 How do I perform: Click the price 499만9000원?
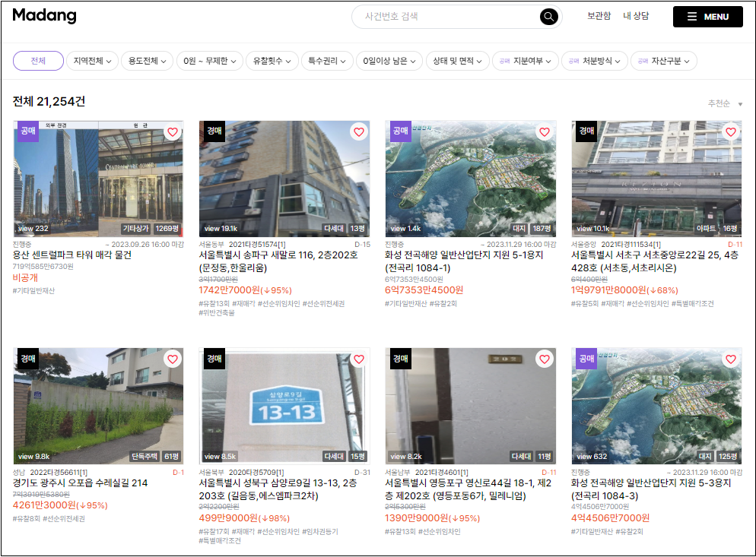[228, 518]
